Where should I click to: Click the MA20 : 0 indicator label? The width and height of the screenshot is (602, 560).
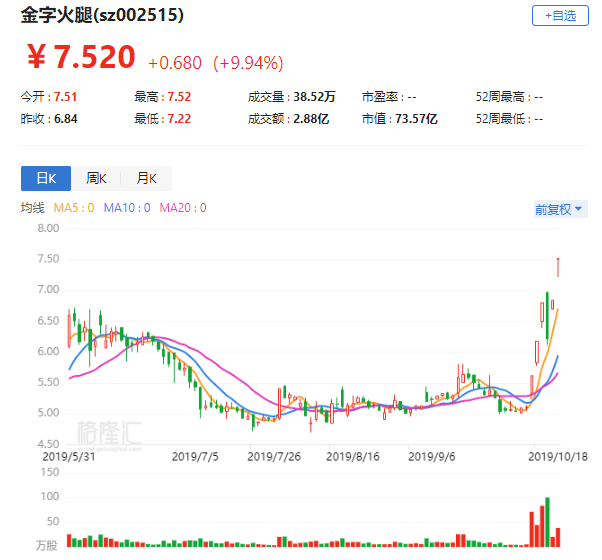click(x=183, y=208)
